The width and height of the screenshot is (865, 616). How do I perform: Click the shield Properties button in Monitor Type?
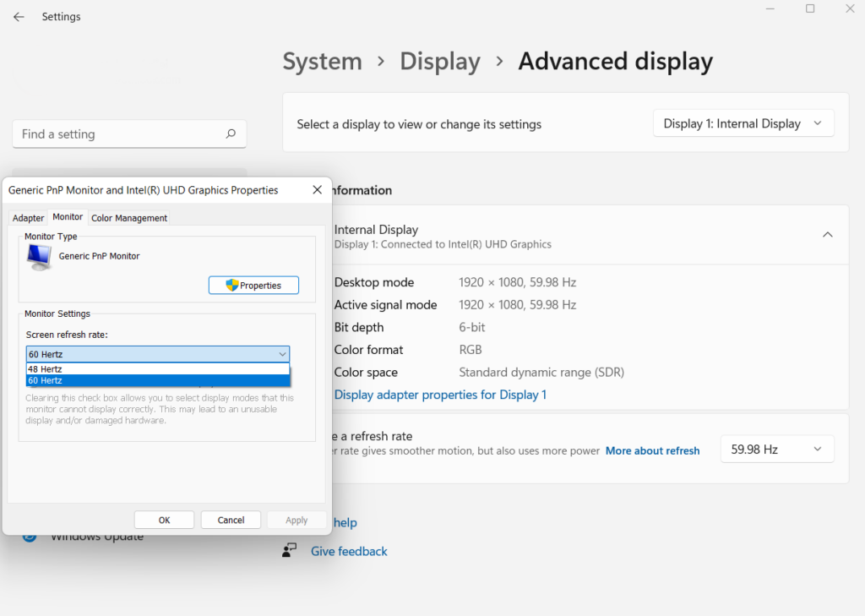(x=253, y=285)
